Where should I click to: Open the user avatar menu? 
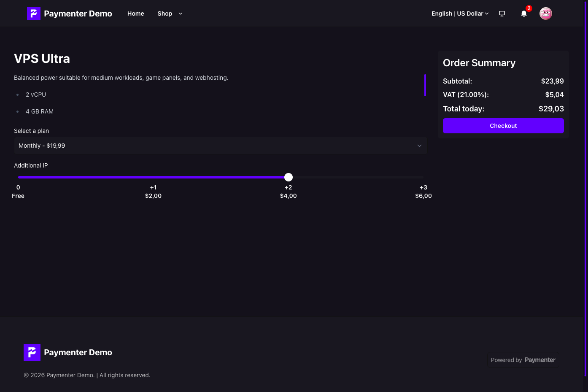(x=546, y=14)
